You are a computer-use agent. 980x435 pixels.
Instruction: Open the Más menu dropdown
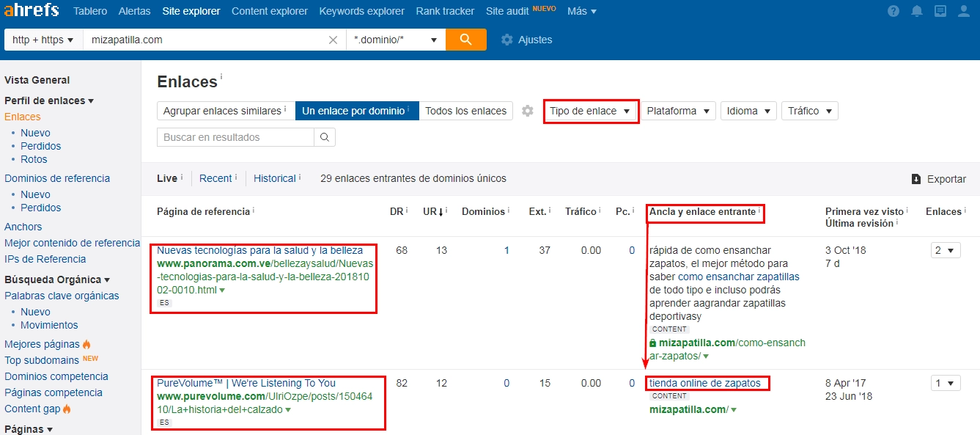coord(582,11)
